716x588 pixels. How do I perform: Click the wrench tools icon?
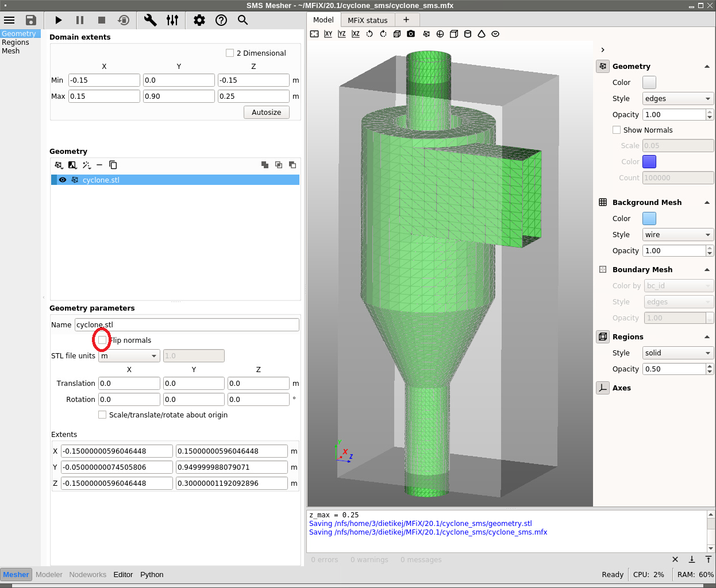coord(150,20)
